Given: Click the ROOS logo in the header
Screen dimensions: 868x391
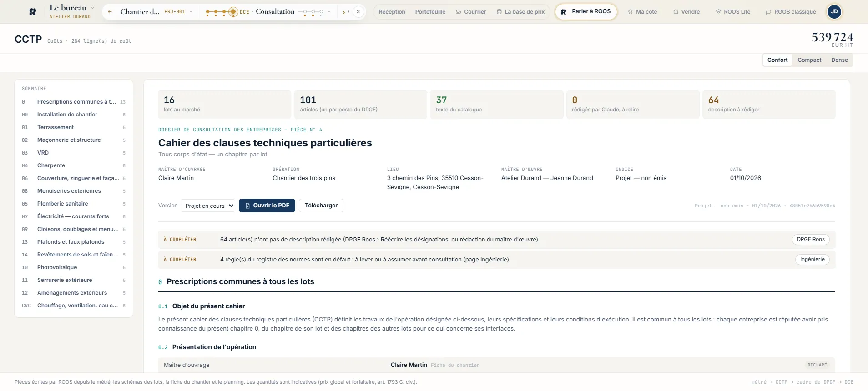Looking at the screenshot, I should [x=33, y=12].
